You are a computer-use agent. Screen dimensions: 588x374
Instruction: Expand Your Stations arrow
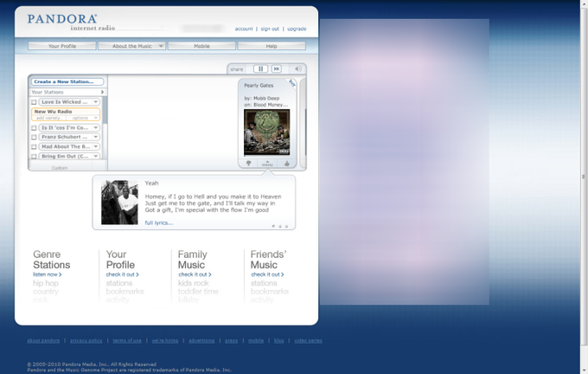tap(102, 92)
